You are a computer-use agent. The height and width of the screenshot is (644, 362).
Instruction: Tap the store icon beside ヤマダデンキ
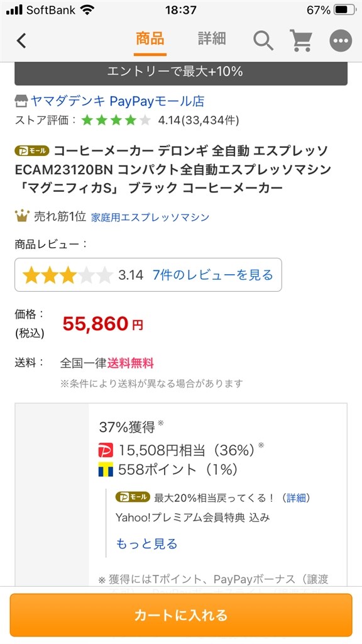tap(19, 101)
